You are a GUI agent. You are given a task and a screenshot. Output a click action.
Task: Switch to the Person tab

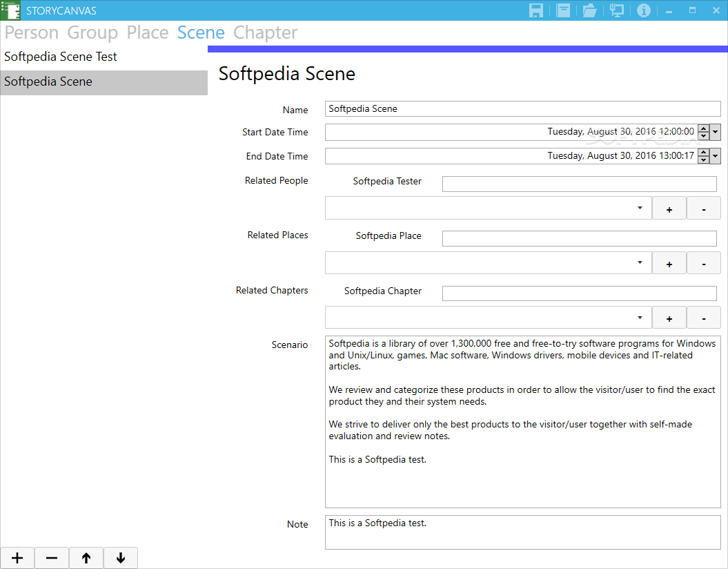[32, 32]
